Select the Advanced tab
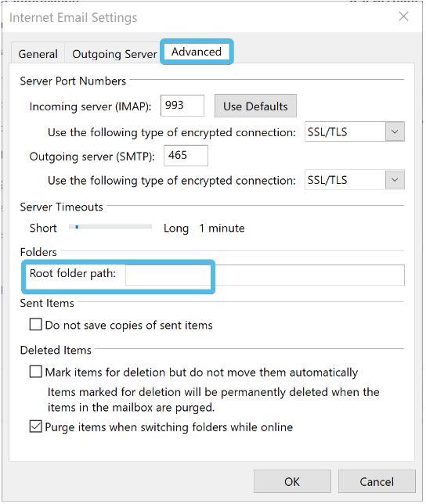This screenshot has height=504, width=426. (197, 52)
